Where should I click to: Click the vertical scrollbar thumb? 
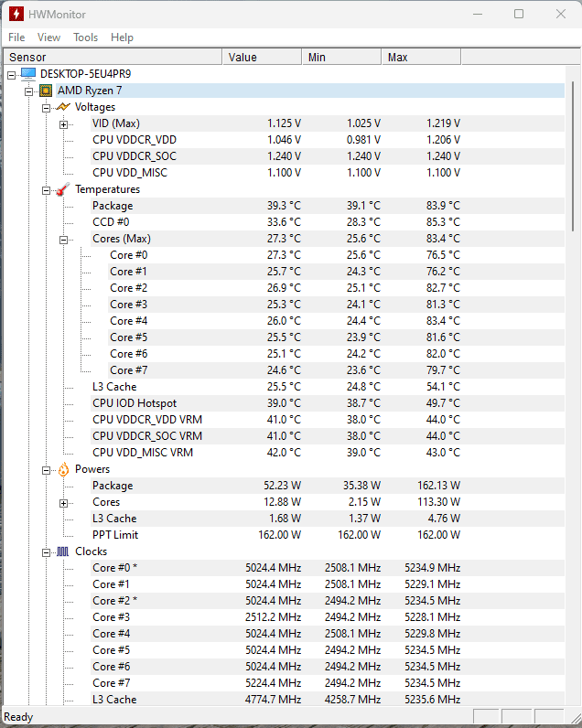573,156
